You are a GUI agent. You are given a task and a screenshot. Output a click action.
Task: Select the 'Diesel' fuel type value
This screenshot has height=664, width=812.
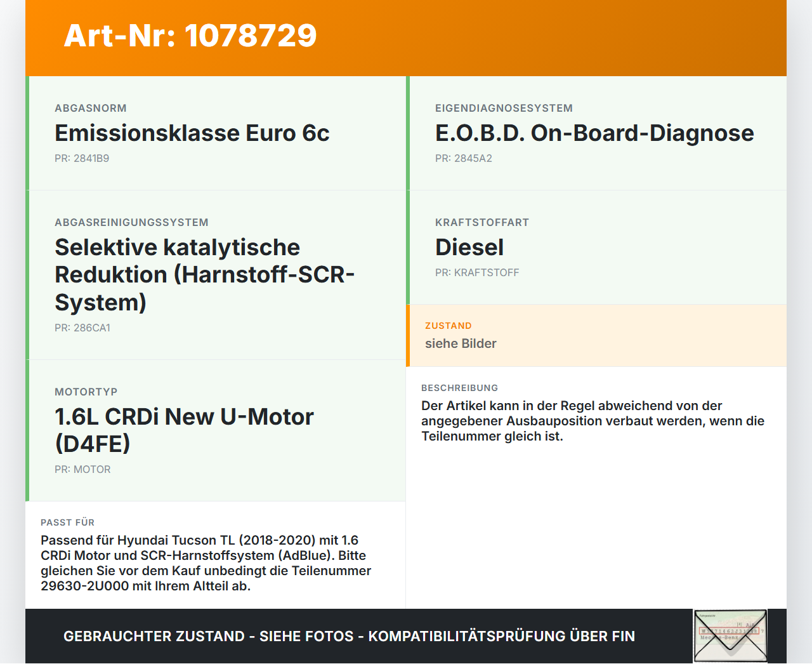click(x=469, y=248)
